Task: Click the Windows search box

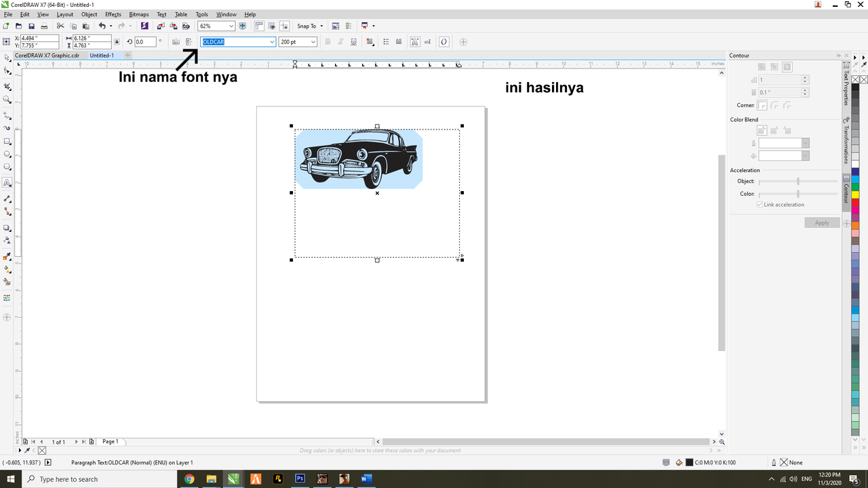Action: pyautogui.click(x=100, y=479)
